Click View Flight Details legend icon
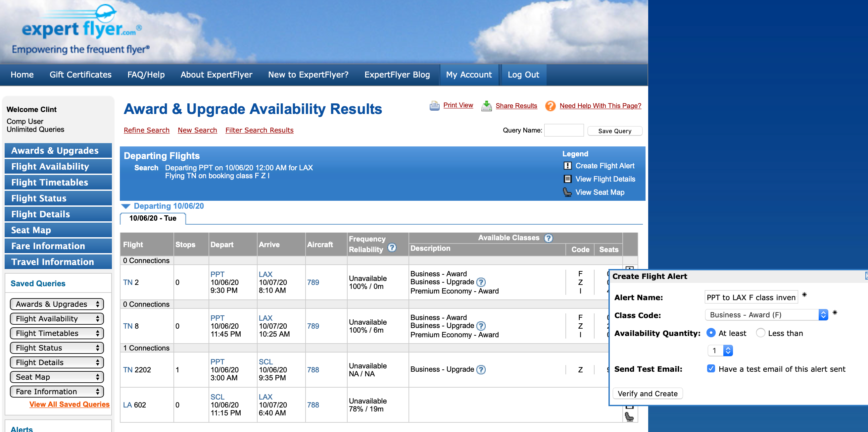Viewport: 868px width, 432px height. 567,179
